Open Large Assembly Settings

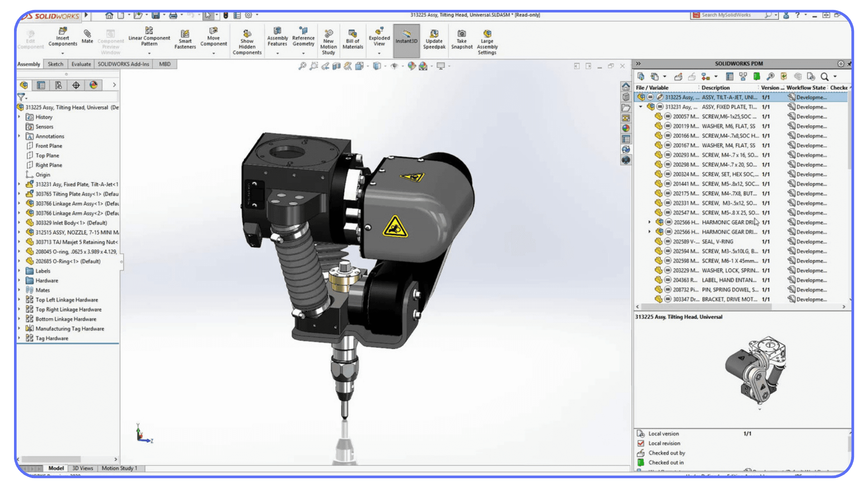(487, 41)
